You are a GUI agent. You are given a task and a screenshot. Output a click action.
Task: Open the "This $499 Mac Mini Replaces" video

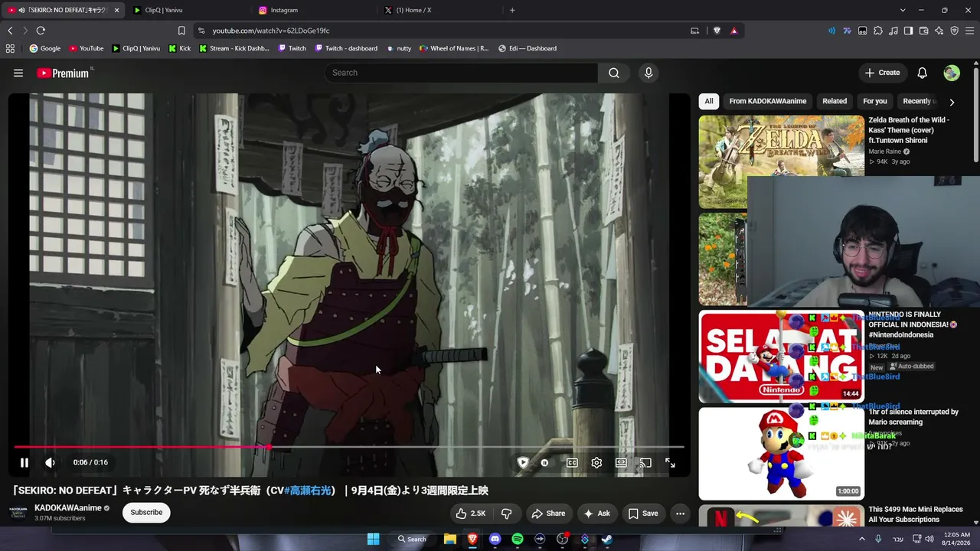(916, 514)
